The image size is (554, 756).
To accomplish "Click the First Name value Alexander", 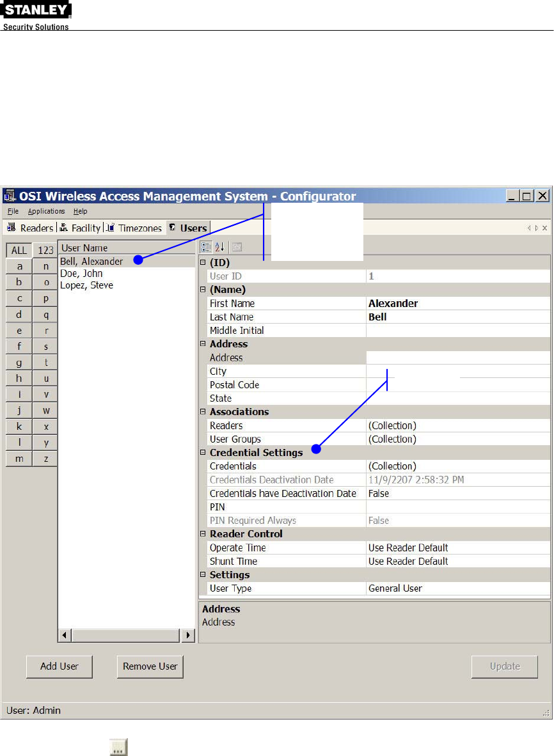I will pyautogui.click(x=457, y=303).
